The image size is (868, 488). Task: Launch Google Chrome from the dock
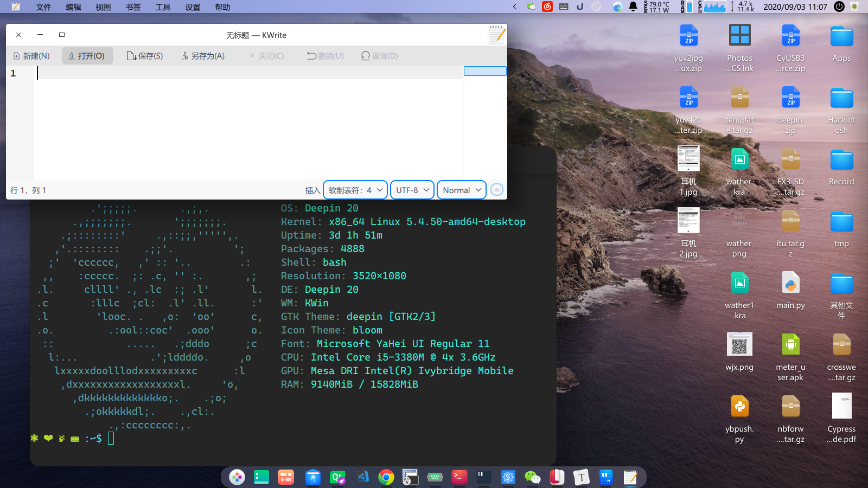(x=386, y=477)
